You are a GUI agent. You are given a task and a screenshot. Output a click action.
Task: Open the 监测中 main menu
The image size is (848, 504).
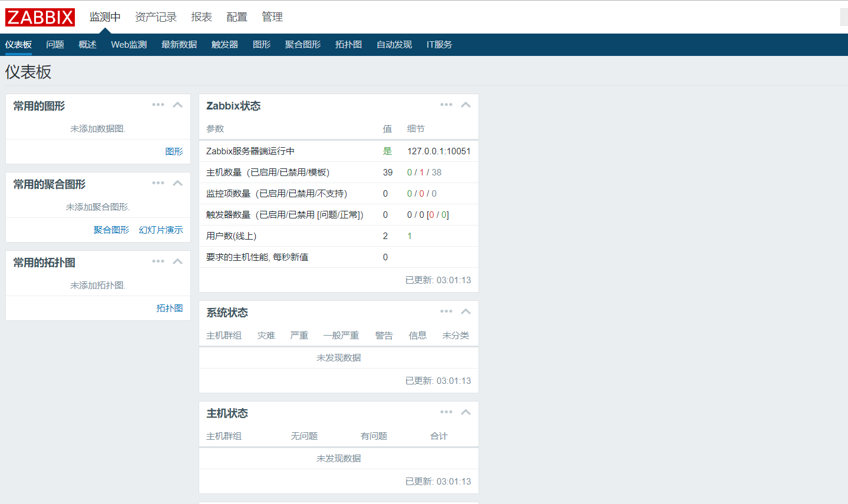pyautogui.click(x=105, y=17)
